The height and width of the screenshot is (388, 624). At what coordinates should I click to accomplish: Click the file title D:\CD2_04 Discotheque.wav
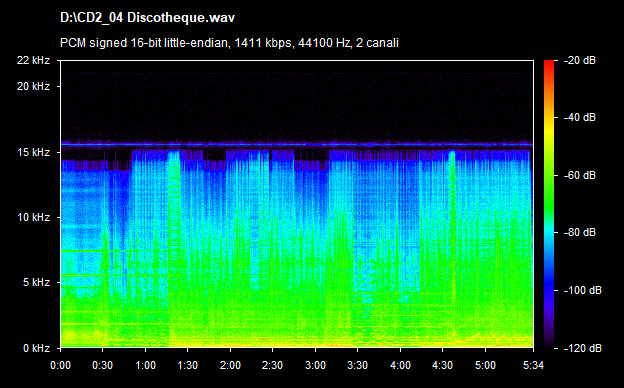(x=147, y=18)
